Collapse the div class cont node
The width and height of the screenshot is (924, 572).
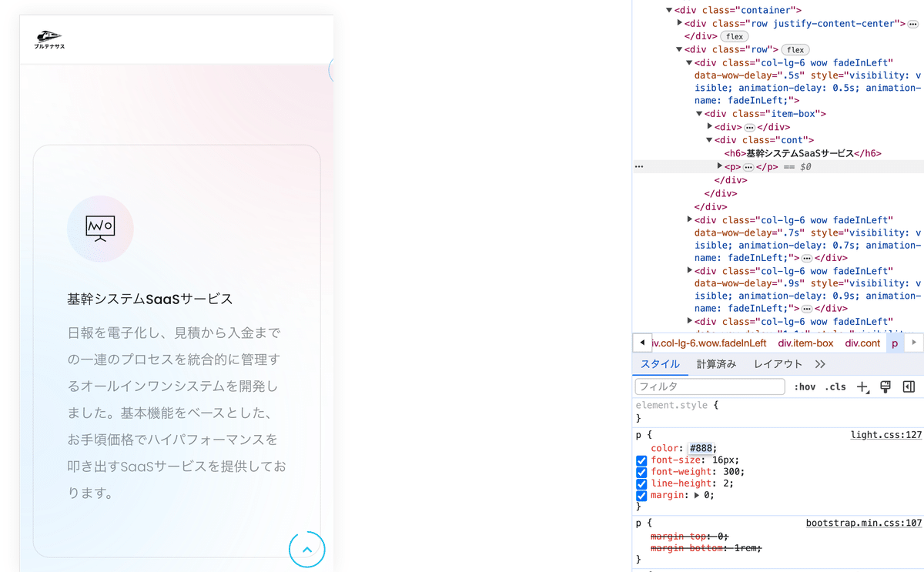[709, 140]
